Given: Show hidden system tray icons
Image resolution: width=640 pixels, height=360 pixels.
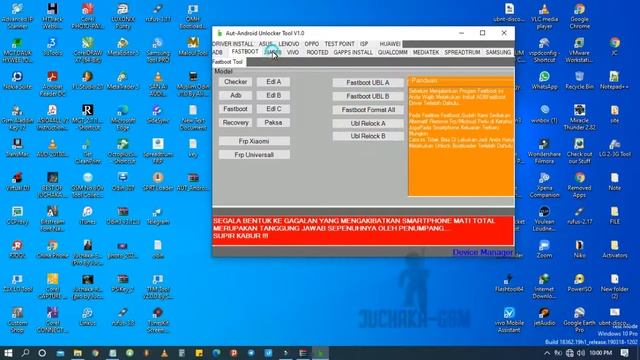Looking at the screenshot, I should point(547,353).
